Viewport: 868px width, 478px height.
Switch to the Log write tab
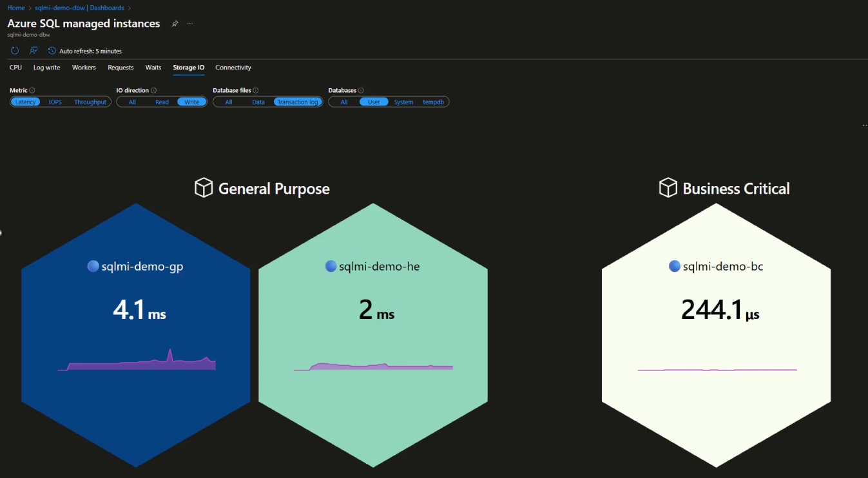pos(47,68)
